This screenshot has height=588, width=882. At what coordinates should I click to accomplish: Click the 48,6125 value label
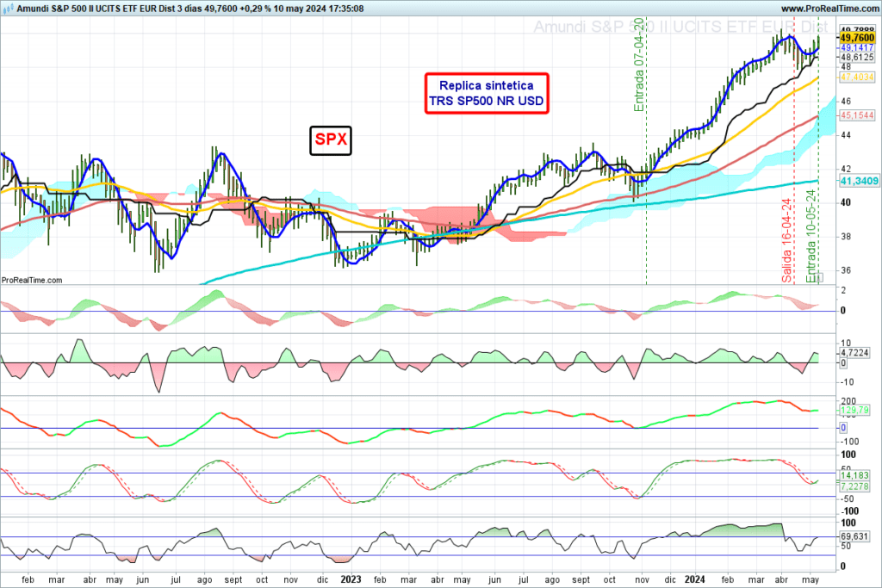(857, 58)
